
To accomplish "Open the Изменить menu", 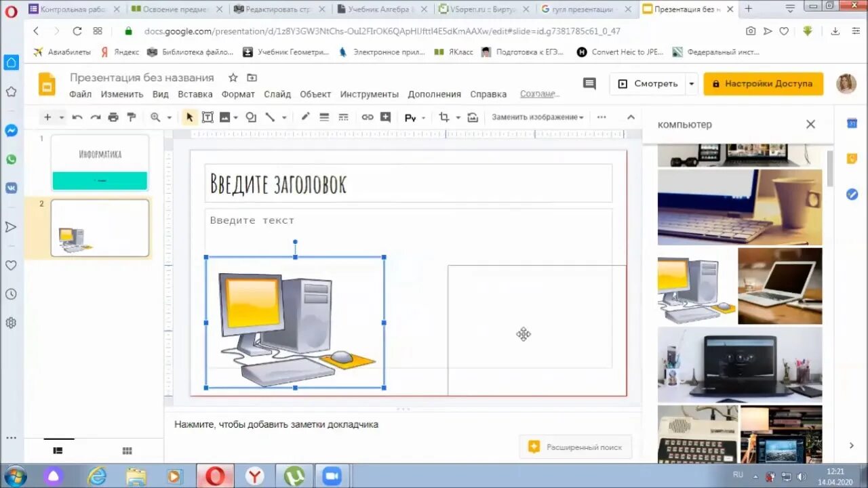I will point(122,94).
